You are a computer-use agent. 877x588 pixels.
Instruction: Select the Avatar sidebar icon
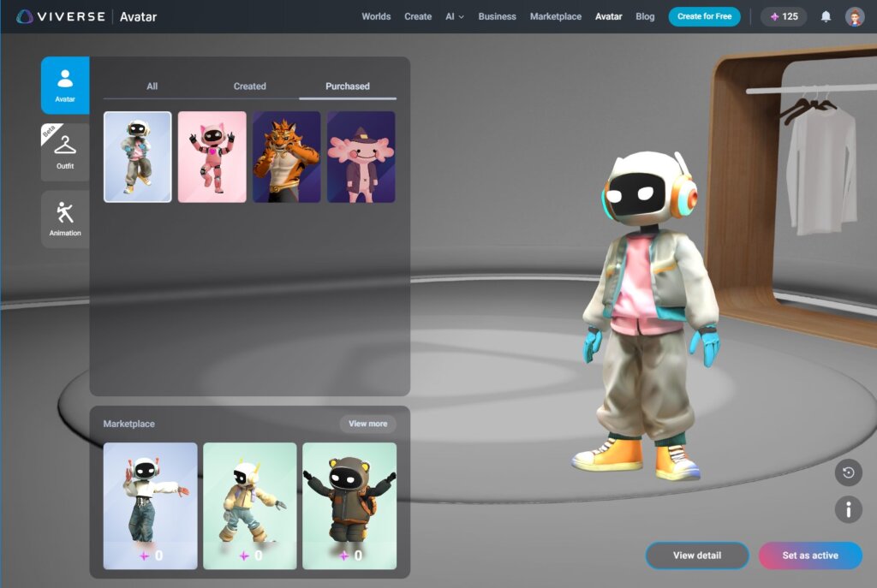pyautogui.click(x=64, y=85)
